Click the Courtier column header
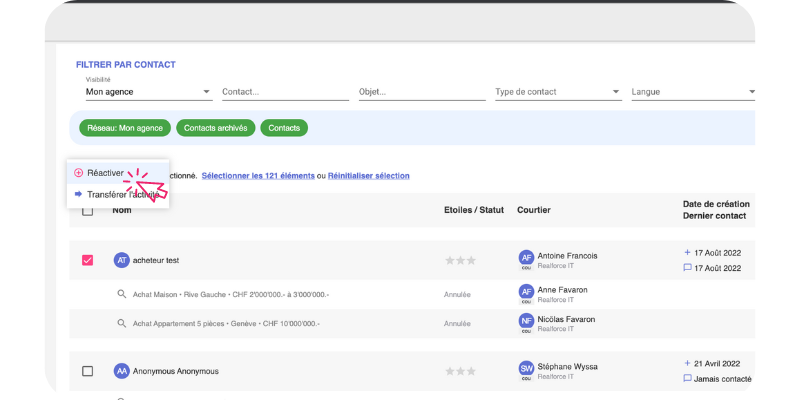The height and width of the screenshot is (400, 800). coord(534,210)
